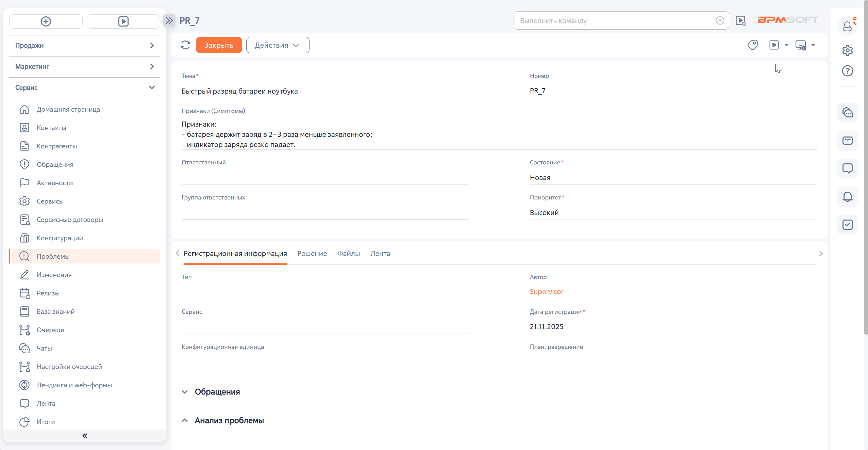
Task: Open the Supervisor author link
Action: [546, 292]
